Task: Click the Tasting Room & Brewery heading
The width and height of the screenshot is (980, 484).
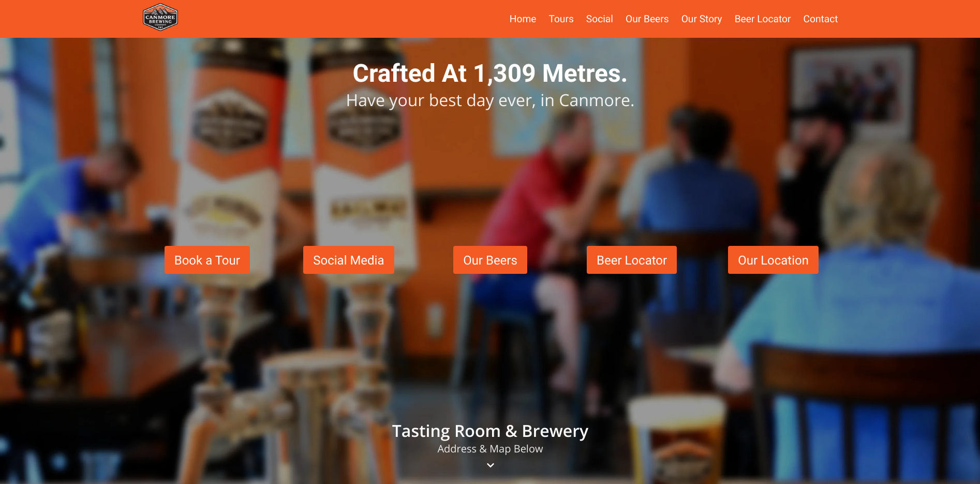Action: coord(490,431)
